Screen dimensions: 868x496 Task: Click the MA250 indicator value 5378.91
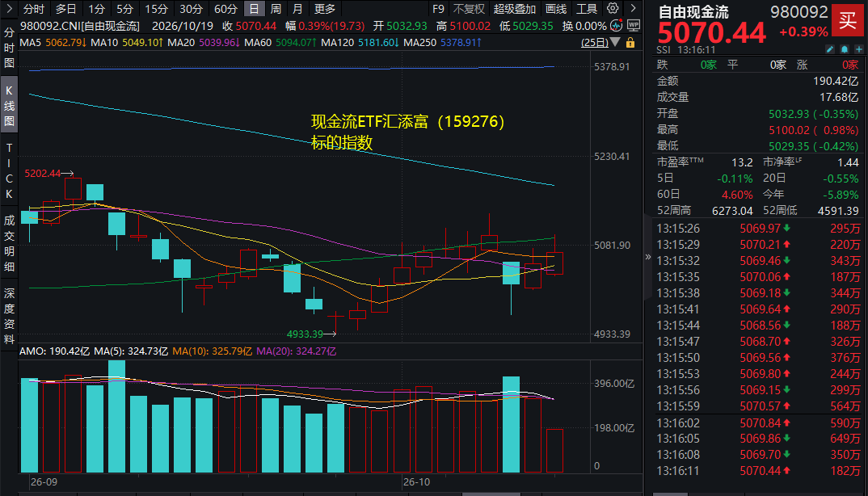click(x=461, y=43)
